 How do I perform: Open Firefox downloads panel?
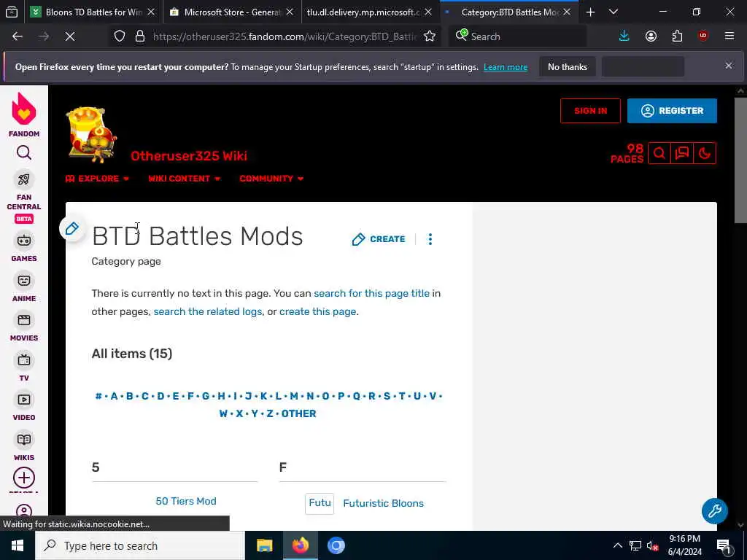click(624, 36)
